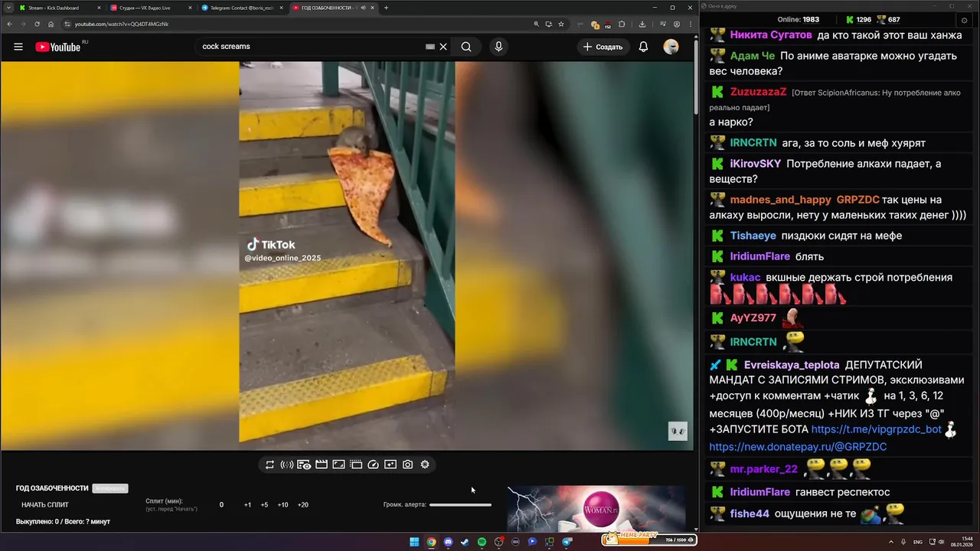Click the audio broadcast icon in extension toolbar
This screenshot has height=551, width=980.
click(287, 465)
